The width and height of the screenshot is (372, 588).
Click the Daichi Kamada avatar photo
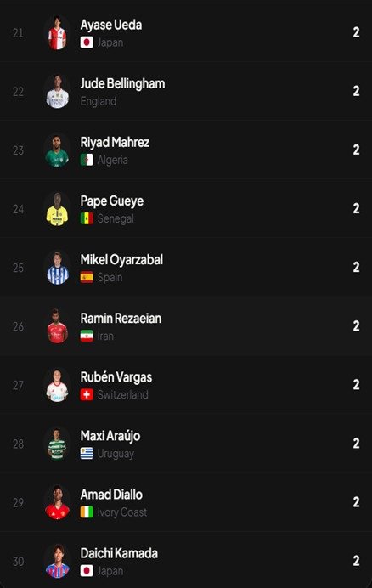pos(57,562)
